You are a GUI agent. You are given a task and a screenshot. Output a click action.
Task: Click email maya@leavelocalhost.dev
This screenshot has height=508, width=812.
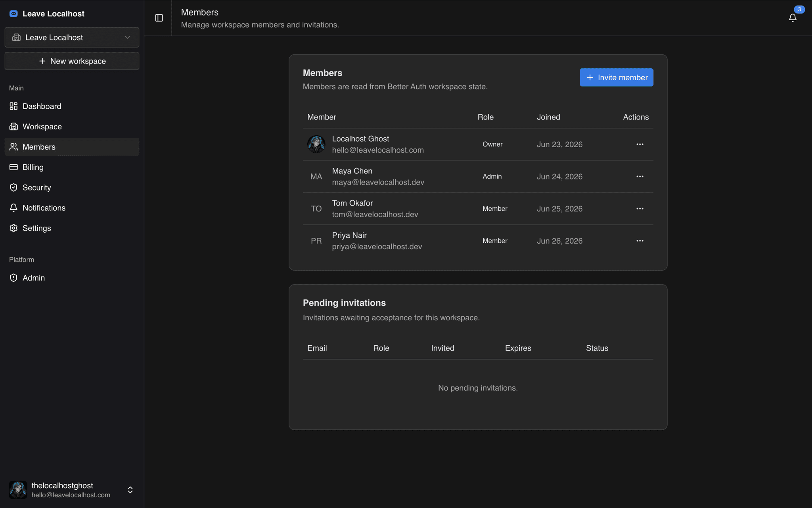coord(378,182)
